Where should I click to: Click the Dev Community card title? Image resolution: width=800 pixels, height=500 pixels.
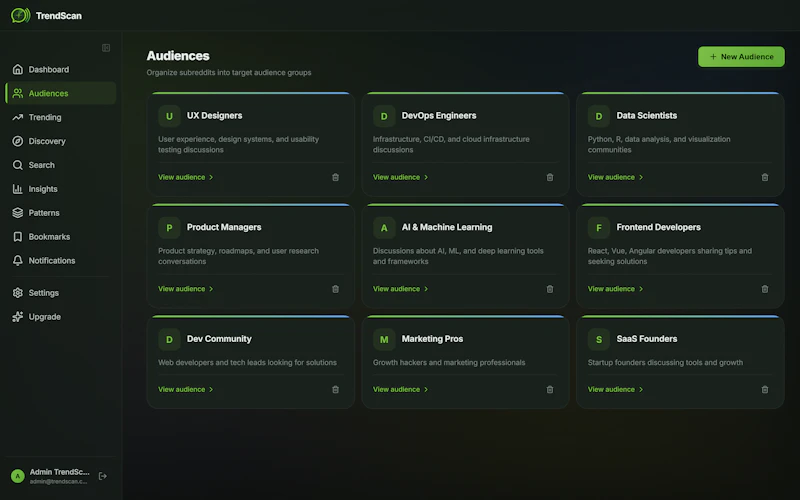219,339
